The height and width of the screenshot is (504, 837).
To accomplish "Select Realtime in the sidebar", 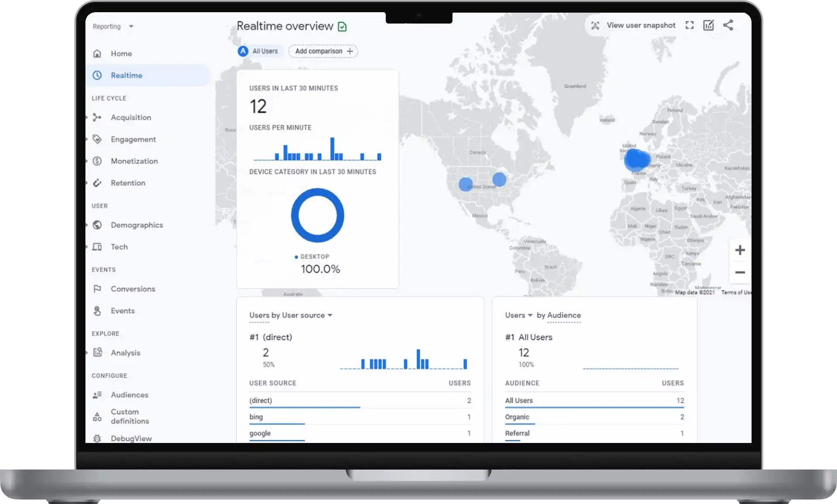I will click(148, 75).
